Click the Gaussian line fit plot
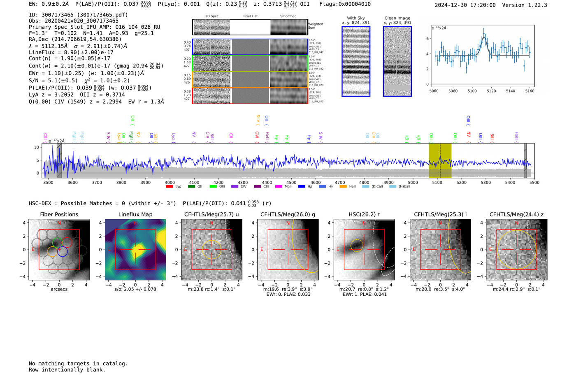The height and width of the screenshot is (392, 576). click(482, 56)
